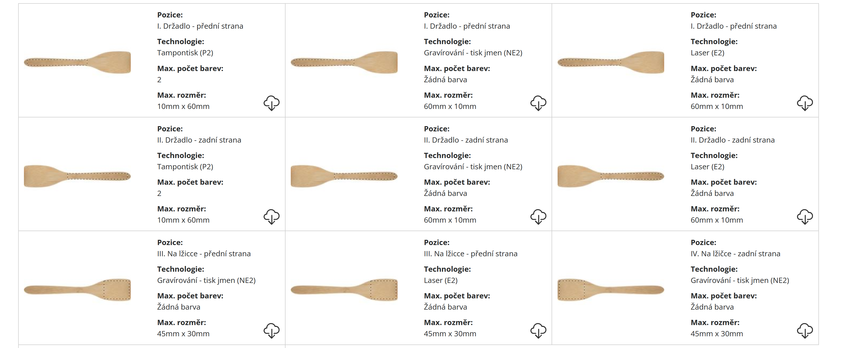View spatula thumbnail for back handle Gravírování
Screen dimensions: 868x348
pos(344,176)
